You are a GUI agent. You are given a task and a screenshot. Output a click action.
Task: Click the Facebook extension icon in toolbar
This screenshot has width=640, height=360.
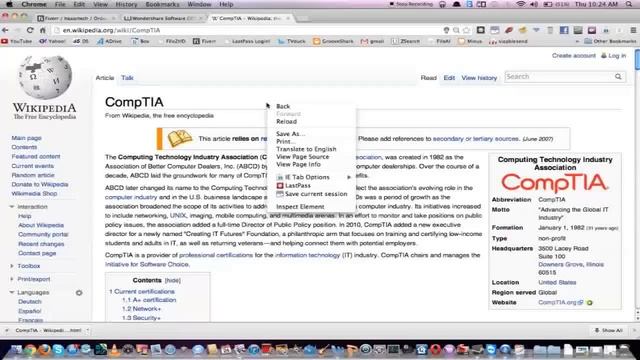point(564,30)
